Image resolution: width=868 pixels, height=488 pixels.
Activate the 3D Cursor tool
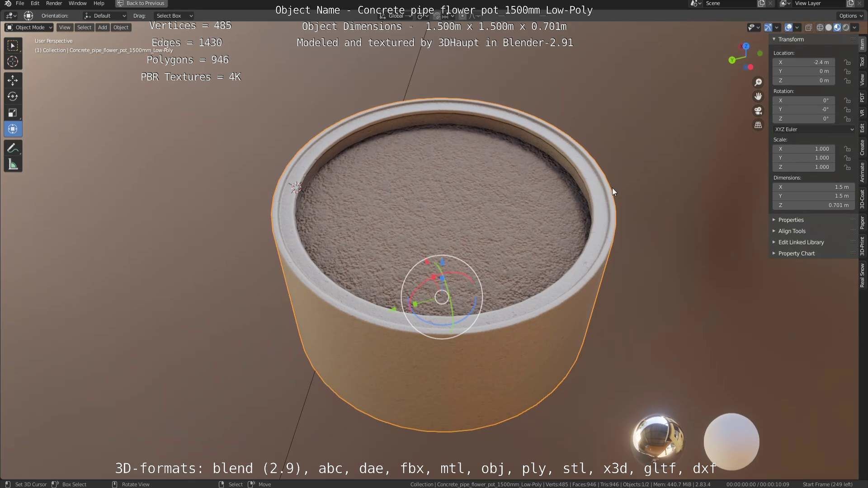pyautogui.click(x=13, y=61)
